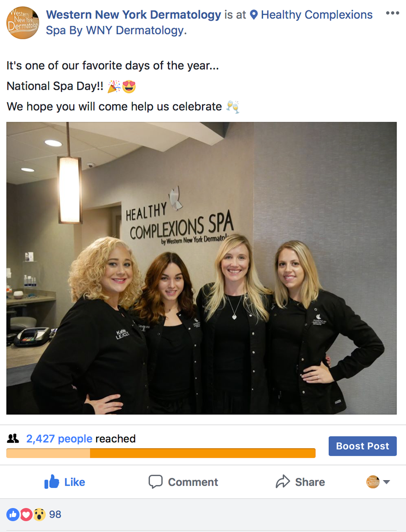Screen dimensions: 406x532
Task: Click the Like text label
Action: click(x=75, y=482)
